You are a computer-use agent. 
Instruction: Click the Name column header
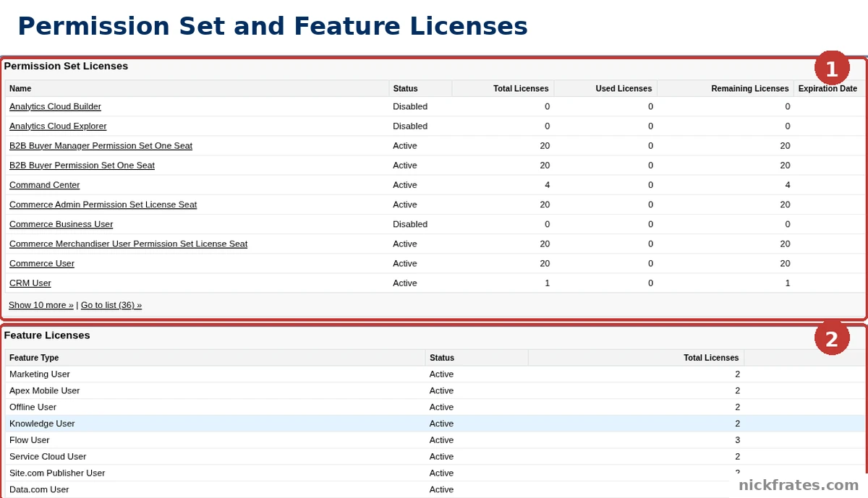click(x=197, y=88)
